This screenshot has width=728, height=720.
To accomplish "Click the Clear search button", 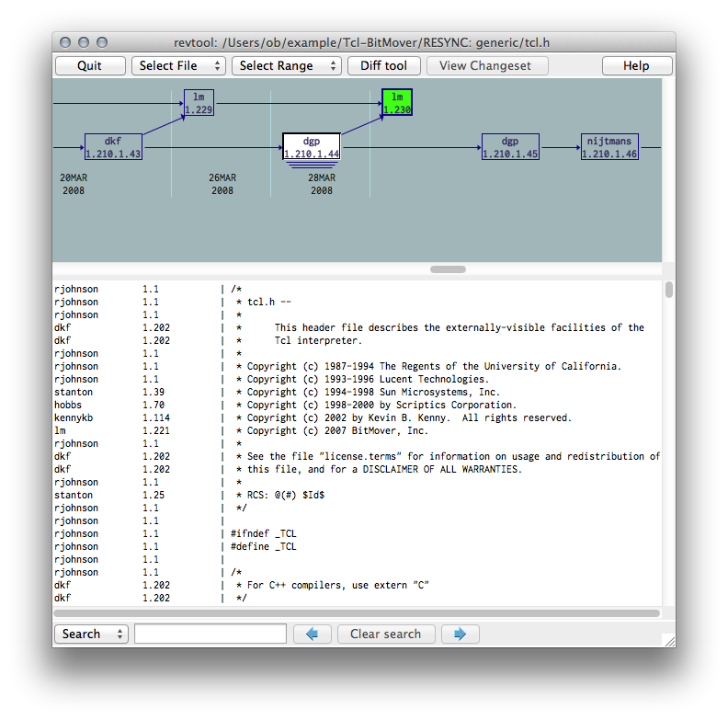I will pos(385,634).
